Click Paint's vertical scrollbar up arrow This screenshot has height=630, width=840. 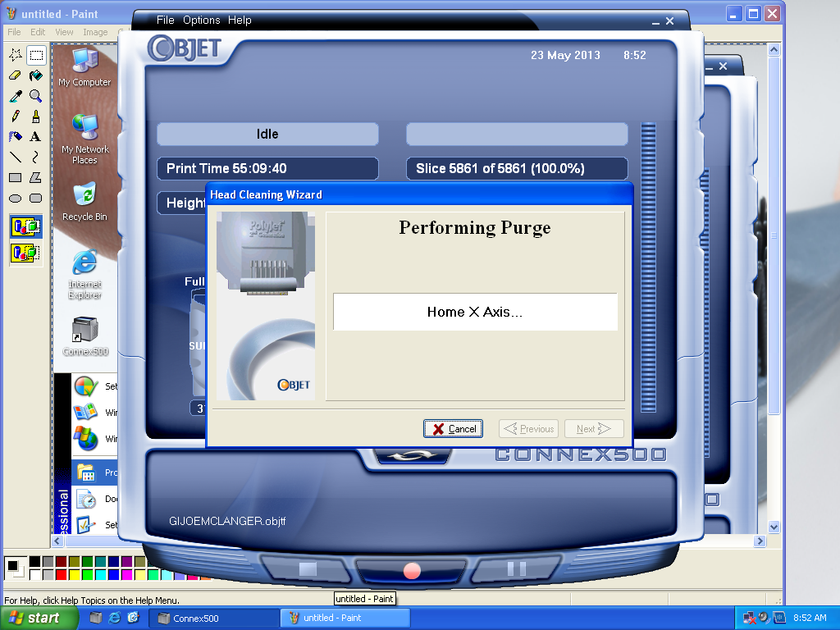coord(774,50)
